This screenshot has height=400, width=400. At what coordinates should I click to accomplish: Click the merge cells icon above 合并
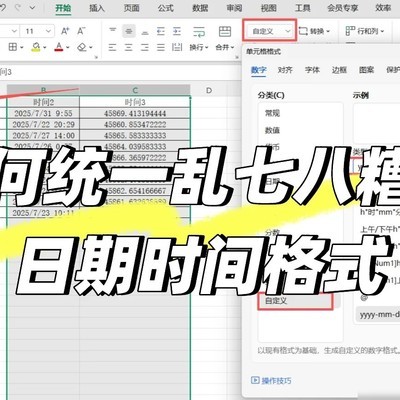225,31
